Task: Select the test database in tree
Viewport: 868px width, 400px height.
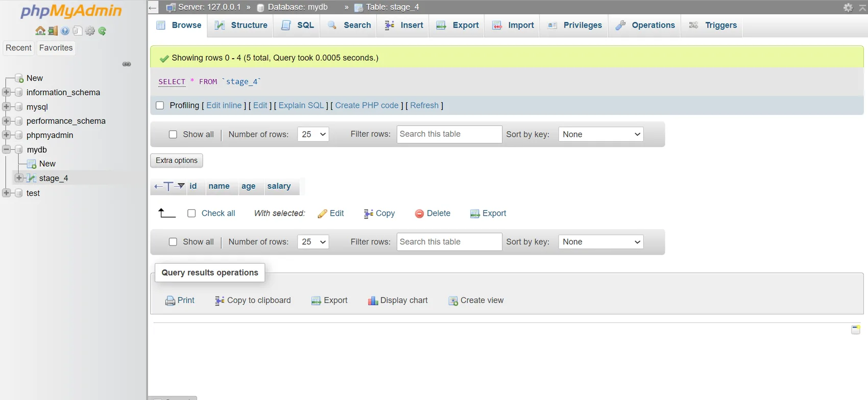Action: 33,193
